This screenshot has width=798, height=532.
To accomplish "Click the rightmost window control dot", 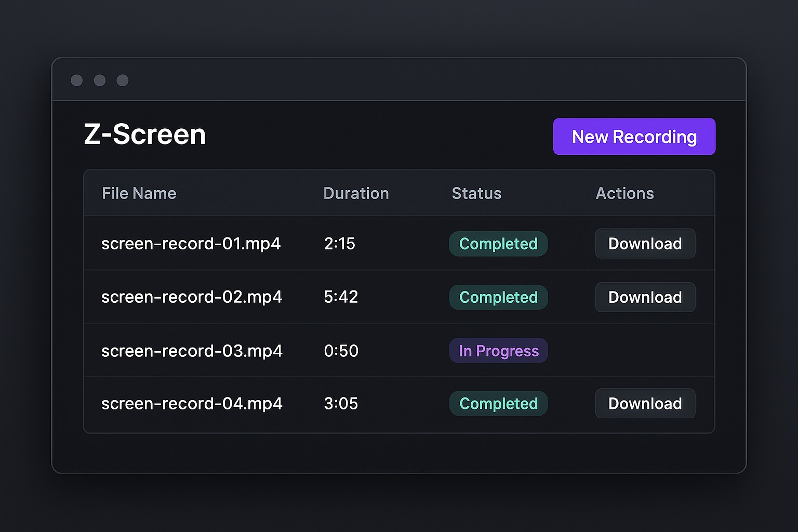I will (x=123, y=80).
